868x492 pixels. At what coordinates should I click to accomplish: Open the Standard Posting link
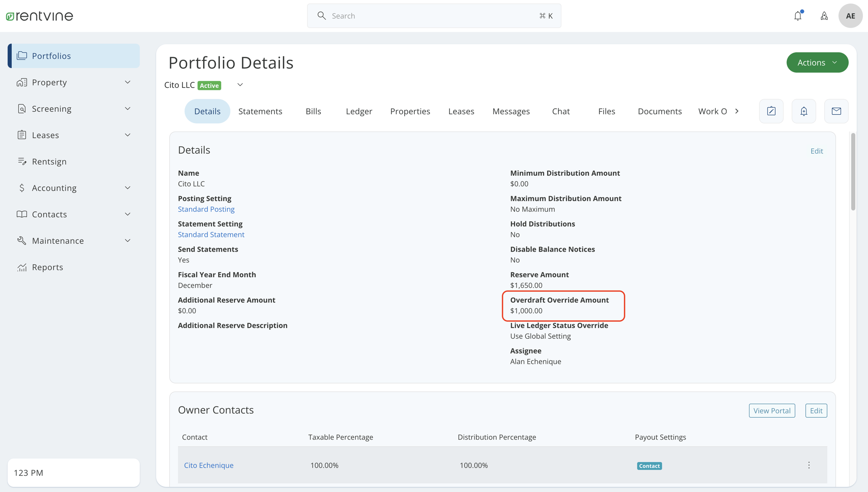click(x=206, y=209)
